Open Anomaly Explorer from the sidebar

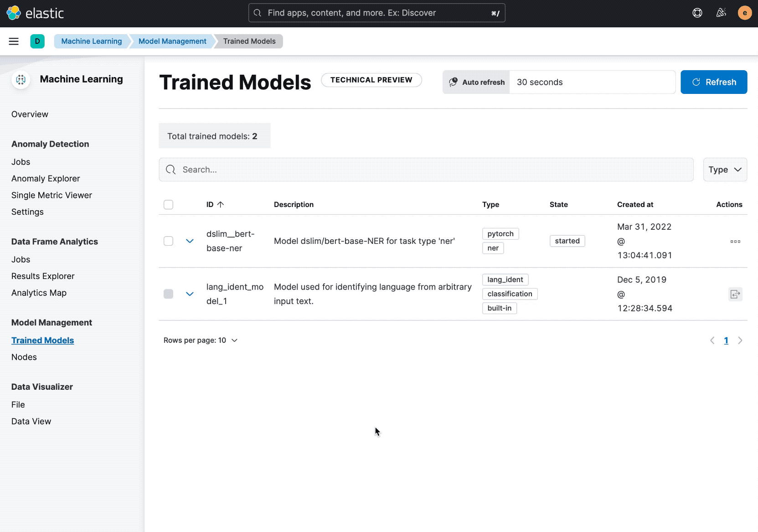[45, 178]
